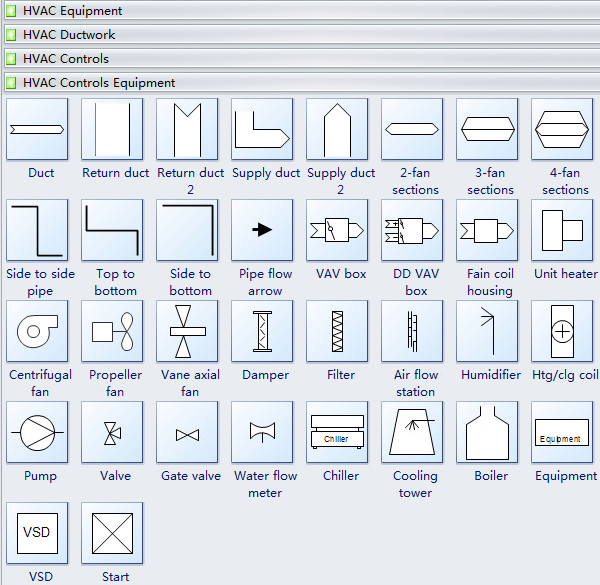Select the Gate valve symbol
The width and height of the screenshot is (600, 585).
pyautogui.click(x=188, y=432)
